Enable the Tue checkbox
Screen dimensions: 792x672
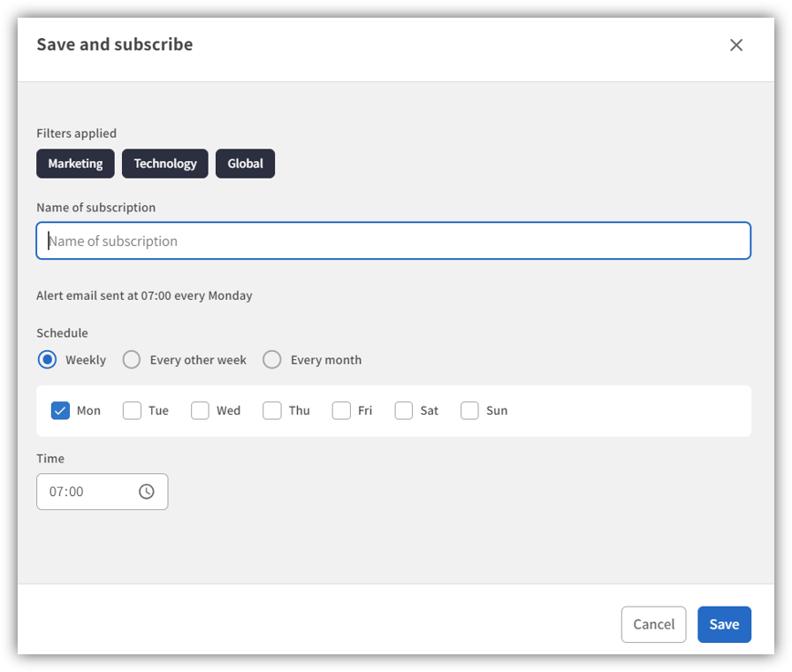(x=132, y=410)
